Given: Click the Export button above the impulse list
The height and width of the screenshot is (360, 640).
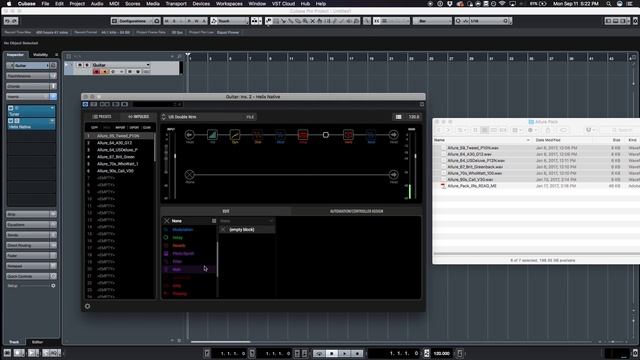Looking at the screenshot, I should pos(134,127).
